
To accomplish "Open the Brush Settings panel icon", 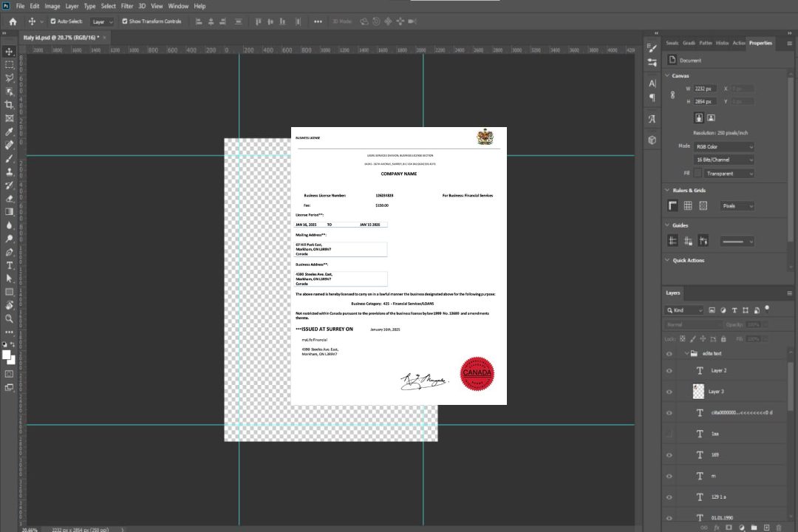I will (652, 48).
